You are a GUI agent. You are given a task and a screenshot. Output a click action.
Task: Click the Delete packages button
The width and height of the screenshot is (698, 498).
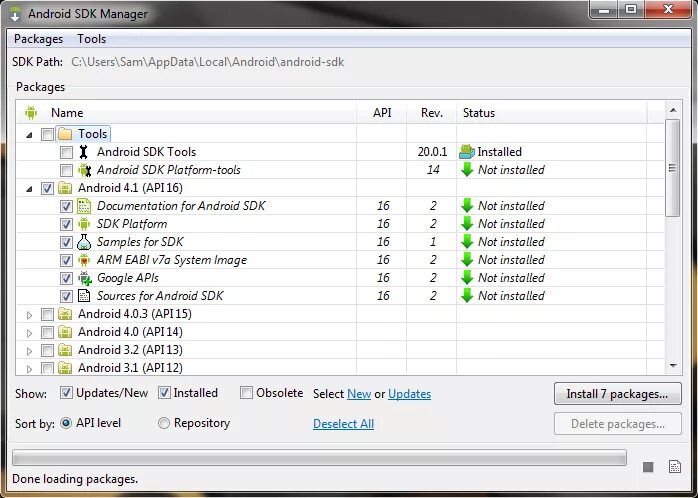coord(617,424)
